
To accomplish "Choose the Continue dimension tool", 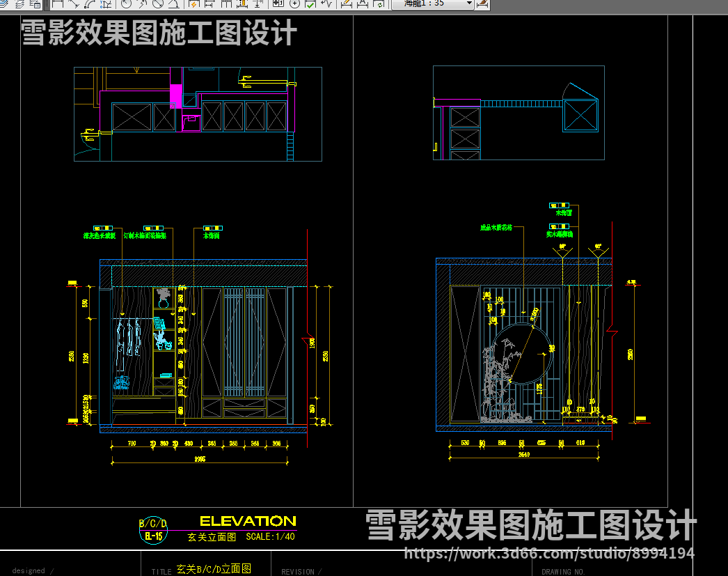I will 225,3.
